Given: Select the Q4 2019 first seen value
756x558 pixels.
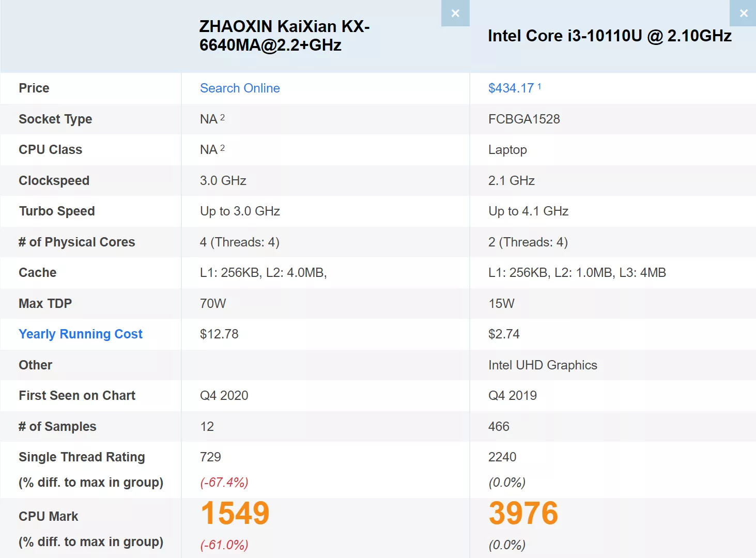Looking at the screenshot, I should coord(513,396).
